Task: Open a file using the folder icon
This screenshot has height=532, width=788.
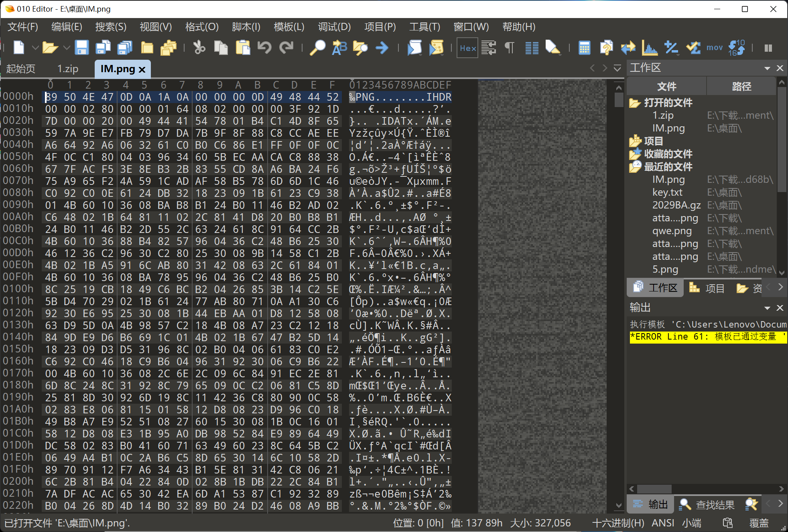Action: [50, 48]
